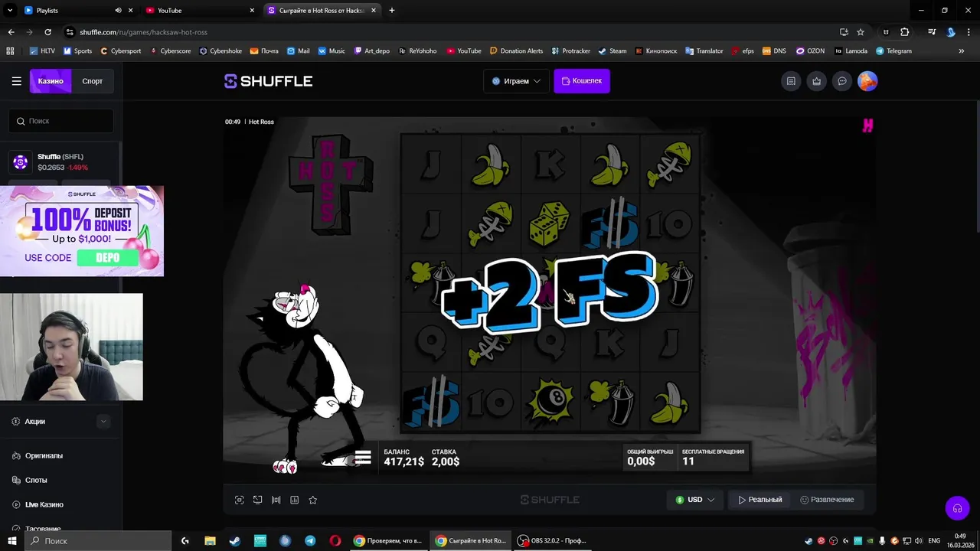Screen dimensions: 980x551
Task: Open game in pop-out mini player
Action: (258, 500)
